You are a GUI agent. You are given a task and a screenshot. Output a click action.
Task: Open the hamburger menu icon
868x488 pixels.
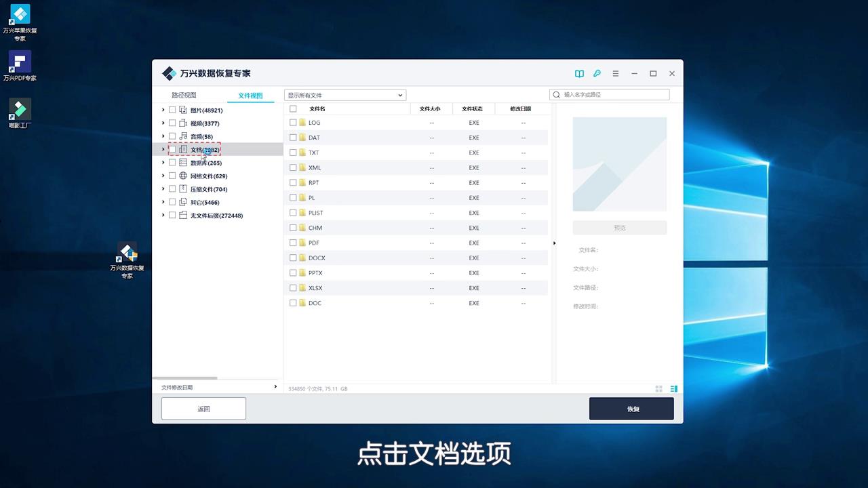point(615,73)
